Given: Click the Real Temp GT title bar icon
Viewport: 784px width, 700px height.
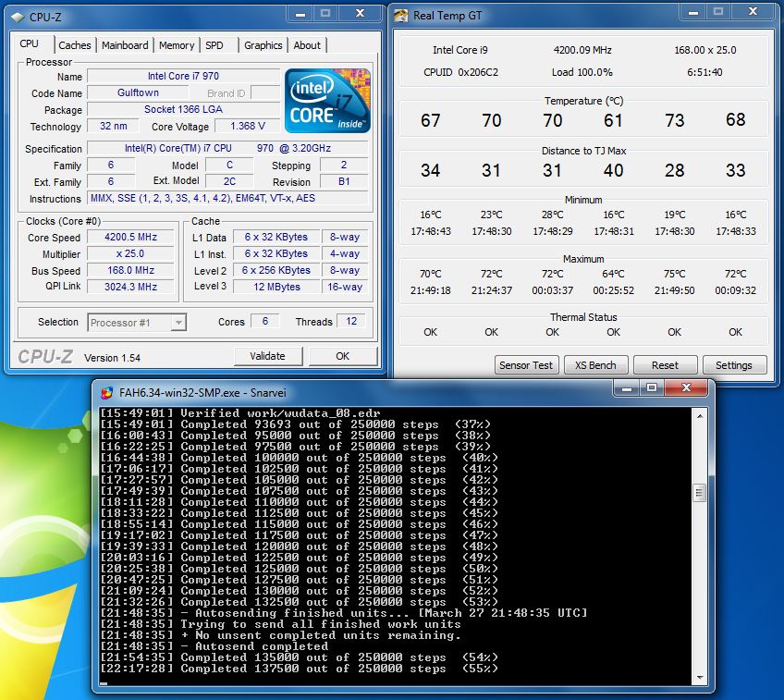Looking at the screenshot, I should tap(400, 16).
